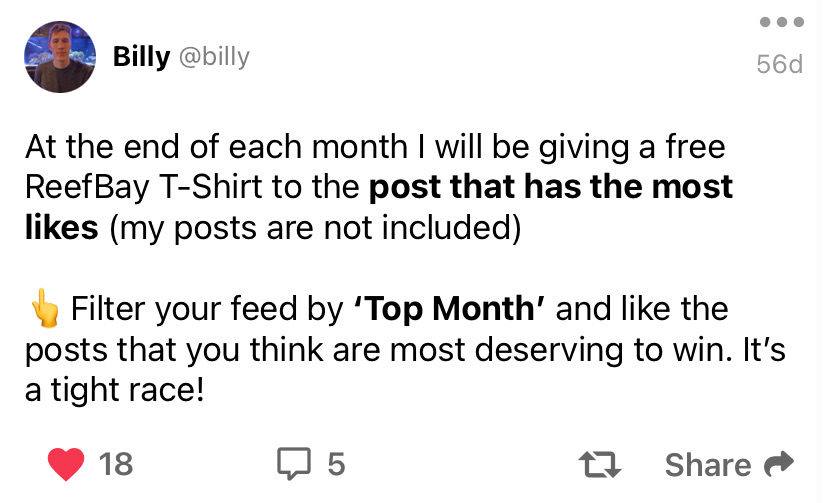This screenshot has width=828, height=503.
Task: Select the bold 'Top Month' text
Action: 449,309
